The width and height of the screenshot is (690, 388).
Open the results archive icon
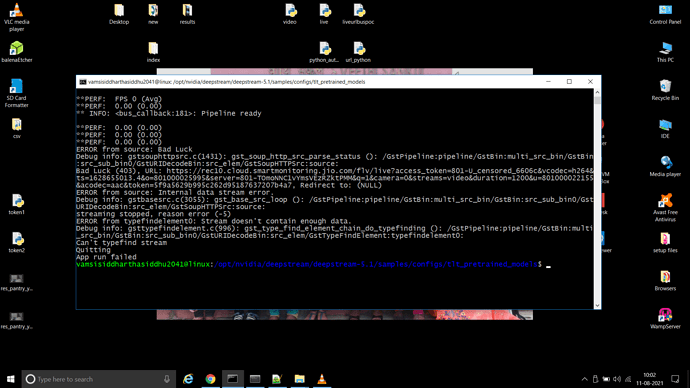tap(187, 14)
